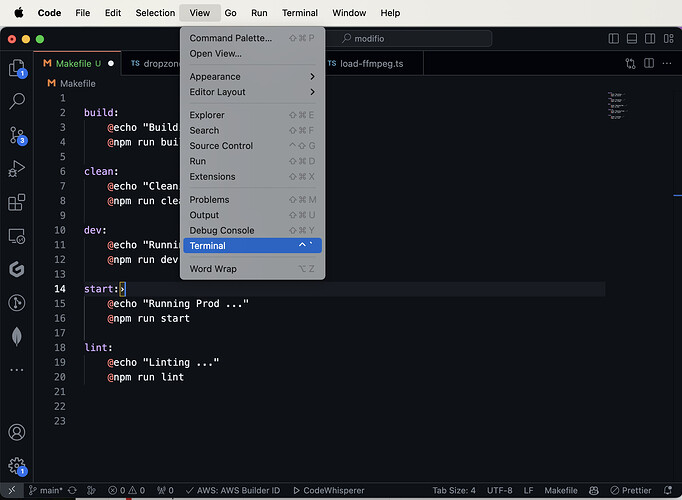Select Terminal in the View menu

pyautogui.click(x=252, y=246)
